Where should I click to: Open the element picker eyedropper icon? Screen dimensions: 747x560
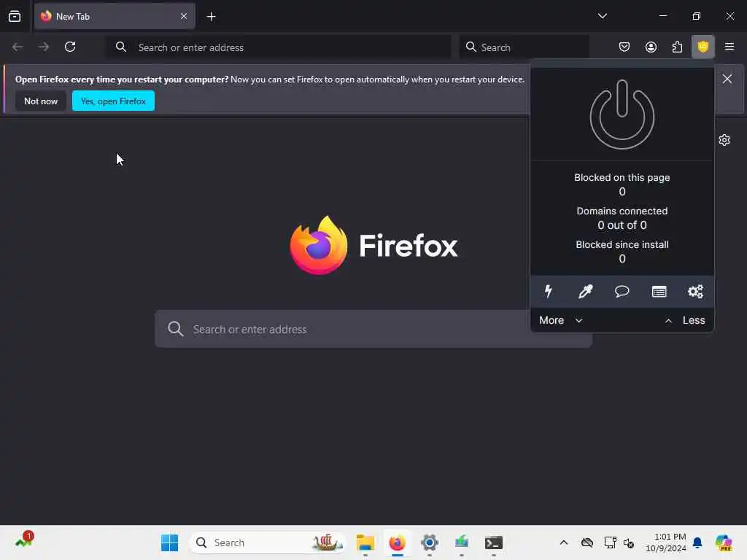[x=585, y=291]
